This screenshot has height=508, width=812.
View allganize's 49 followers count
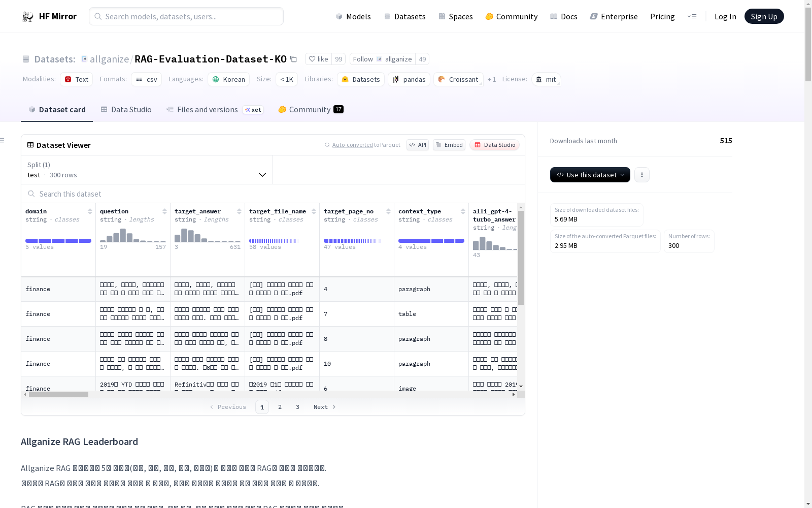pyautogui.click(x=422, y=59)
